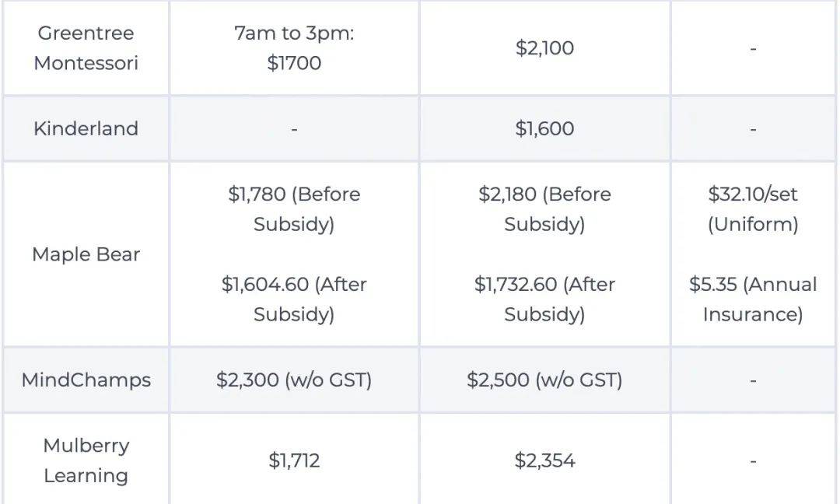Click Mulberry Learning's $1,712 fee

point(294,460)
